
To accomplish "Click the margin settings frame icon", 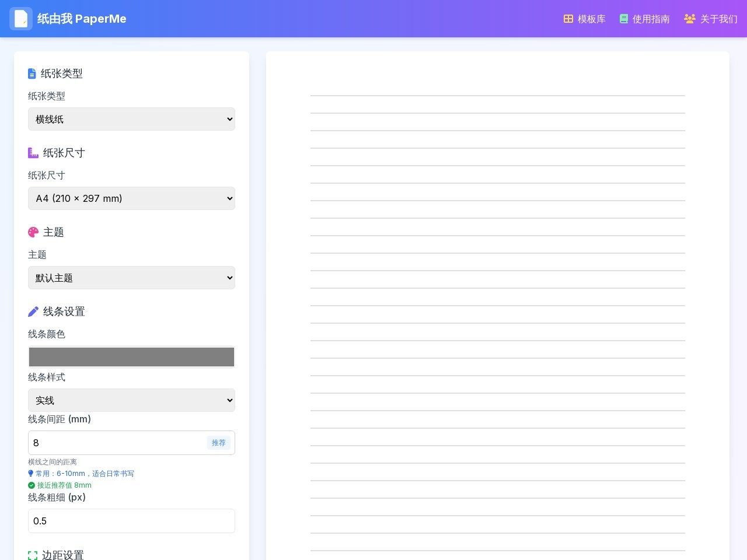I will click(x=33, y=555).
